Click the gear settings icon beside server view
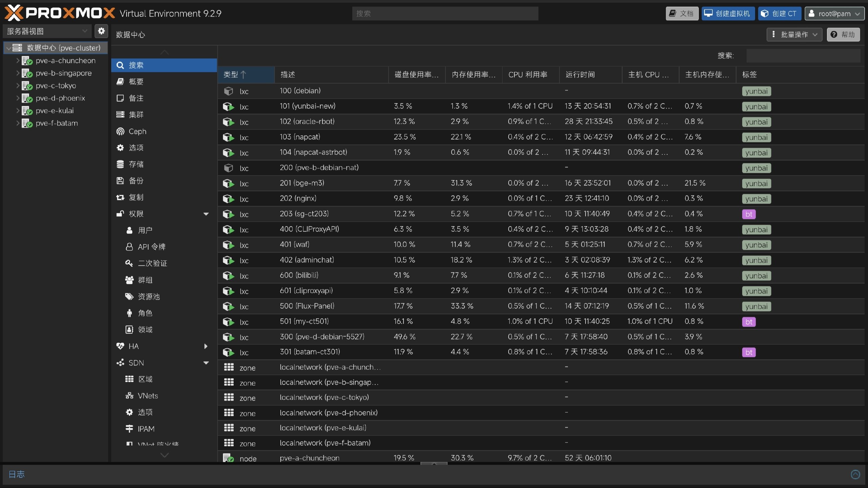The height and width of the screenshot is (488, 868). (101, 31)
